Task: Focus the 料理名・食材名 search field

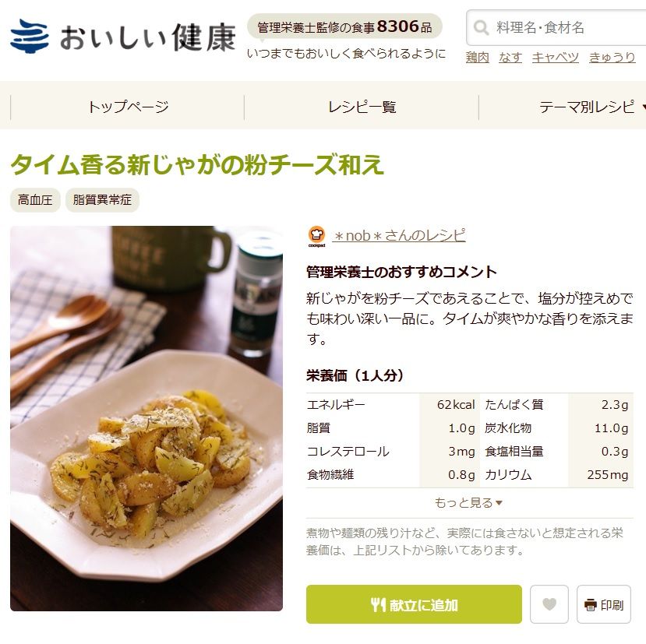Action: tap(556, 27)
